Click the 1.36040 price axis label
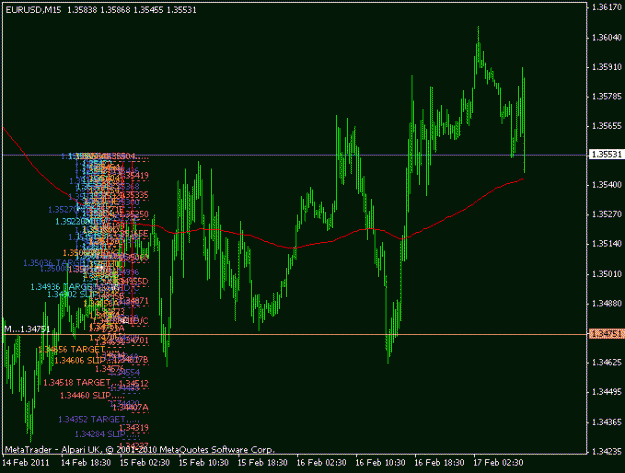Image resolution: width=625 pixels, height=473 pixels. pos(607,37)
